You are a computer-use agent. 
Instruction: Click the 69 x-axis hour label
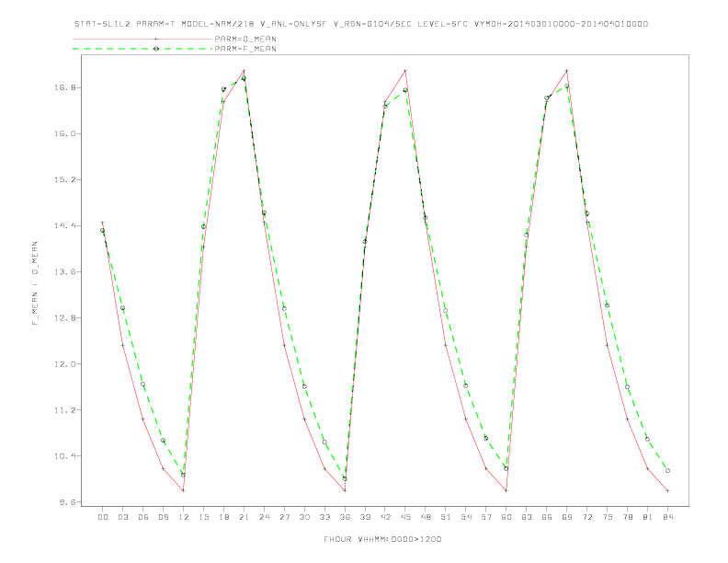coord(566,517)
